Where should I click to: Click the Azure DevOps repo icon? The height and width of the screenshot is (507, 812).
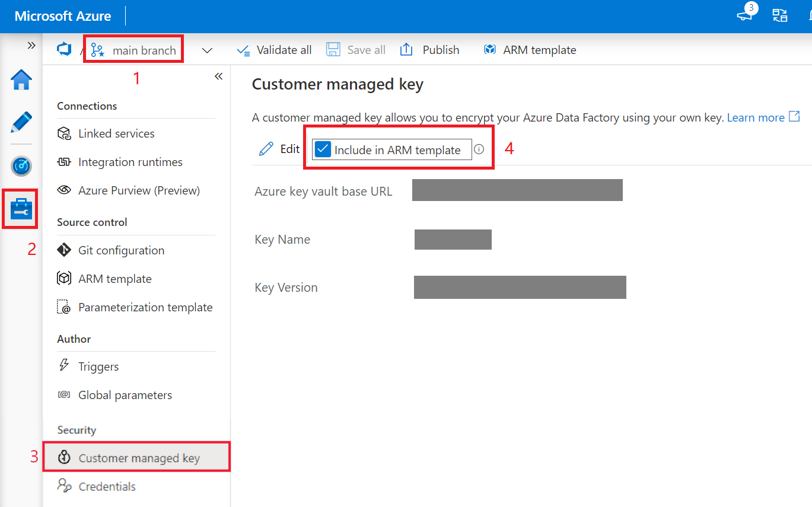pyautogui.click(x=64, y=50)
